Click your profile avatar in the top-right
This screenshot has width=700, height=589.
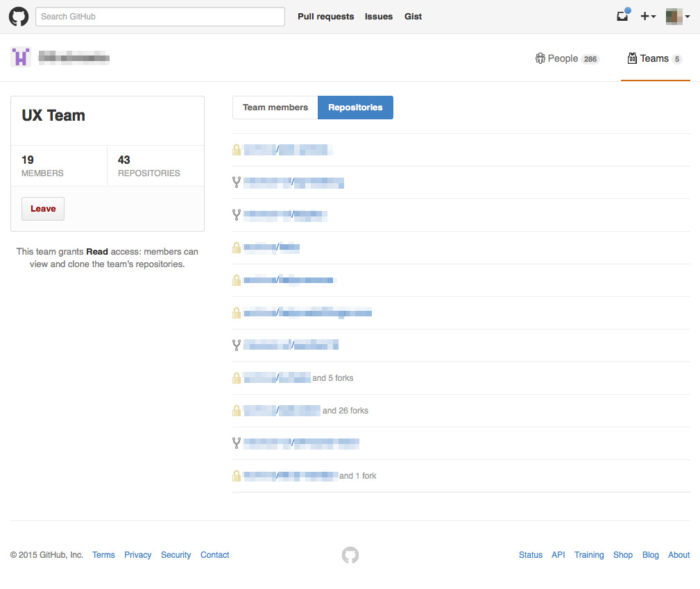pyautogui.click(x=674, y=16)
